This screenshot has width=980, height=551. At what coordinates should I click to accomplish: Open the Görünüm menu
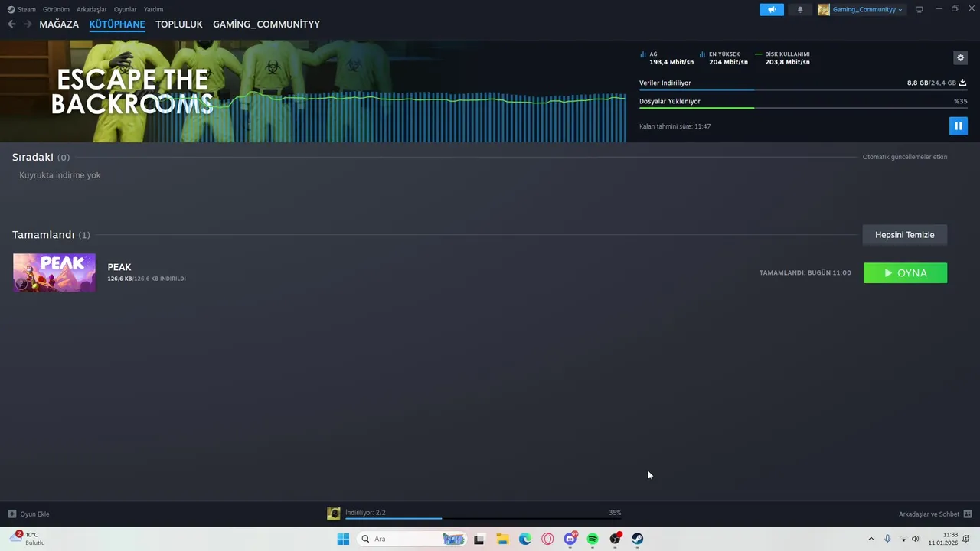click(56, 10)
